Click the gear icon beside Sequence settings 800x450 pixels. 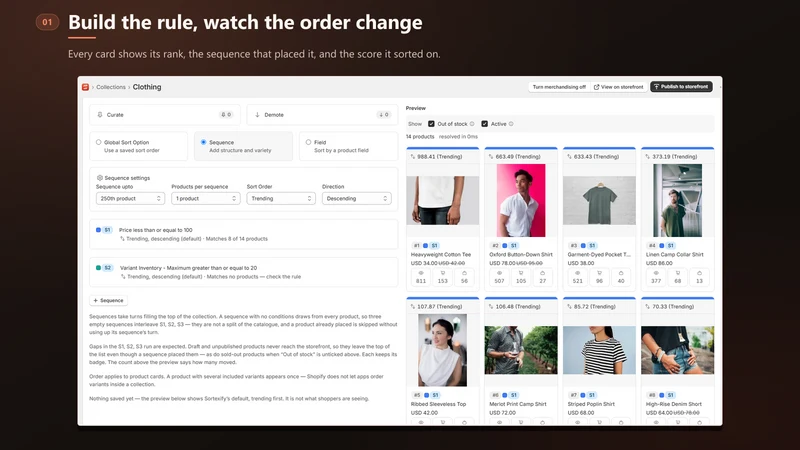click(x=99, y=178)
